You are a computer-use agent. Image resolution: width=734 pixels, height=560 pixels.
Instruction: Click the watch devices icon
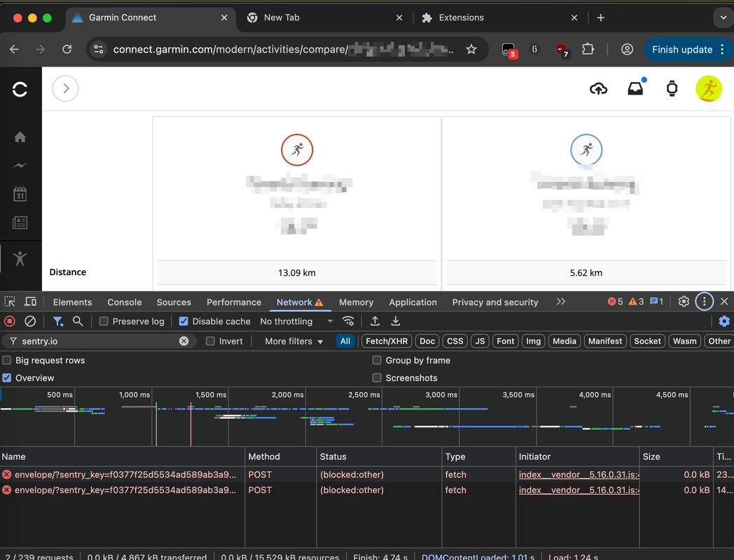coord(672,89)
